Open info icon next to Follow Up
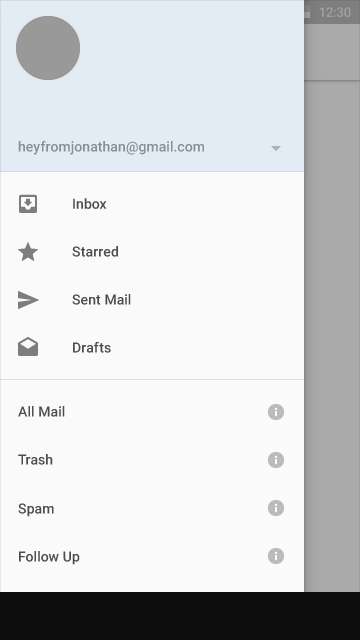360x640 pixels. [276, 556]
